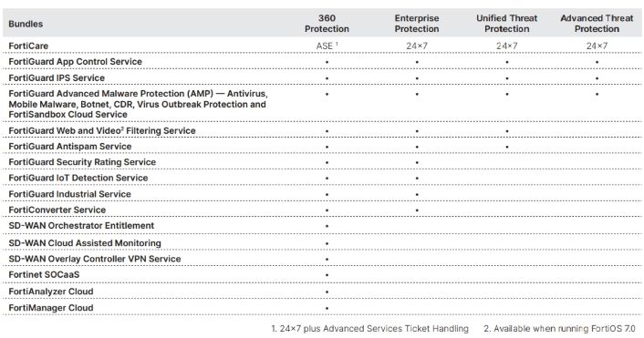644x338 pixels.
Task: Click footnote 2 about FortiOS 7.0
Action: point(559,329)
